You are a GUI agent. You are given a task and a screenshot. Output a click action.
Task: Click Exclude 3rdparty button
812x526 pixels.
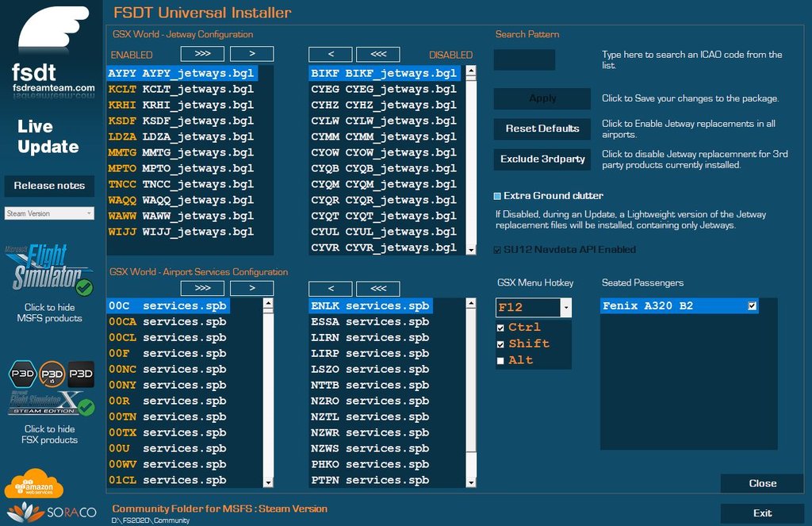tap(542, 159)
